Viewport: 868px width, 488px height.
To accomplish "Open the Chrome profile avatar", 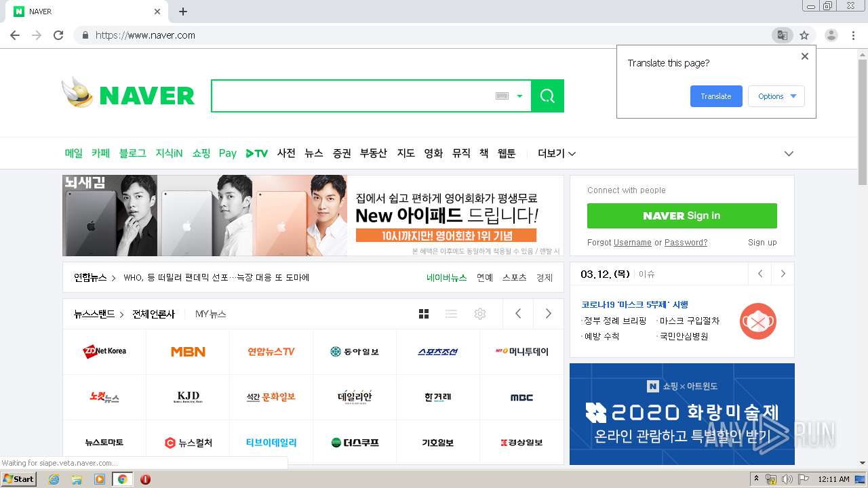I will pos(831,35).
